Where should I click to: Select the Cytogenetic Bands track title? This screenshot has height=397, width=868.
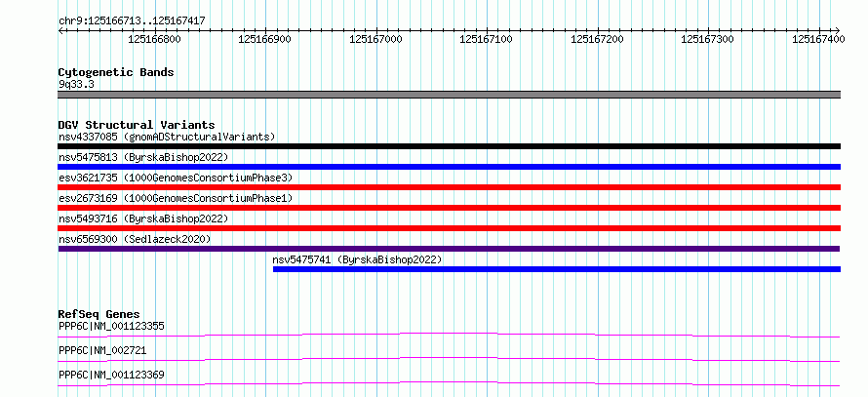tap(116, 72)
